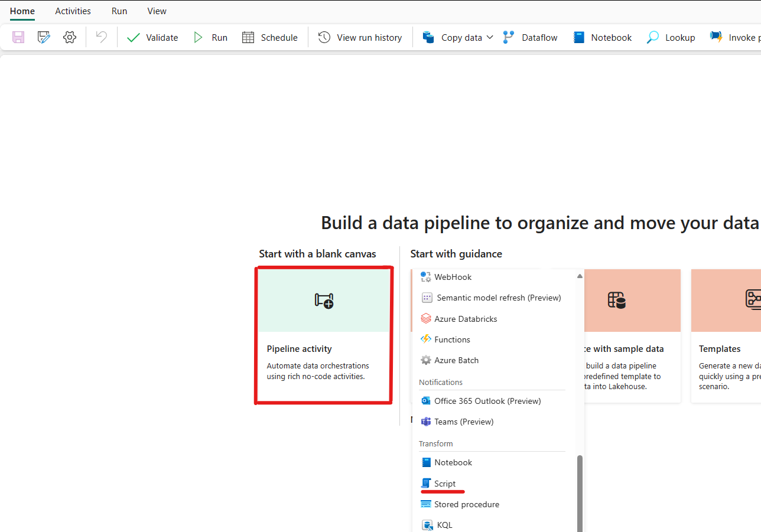Open the Pipeline activity card

324,335
